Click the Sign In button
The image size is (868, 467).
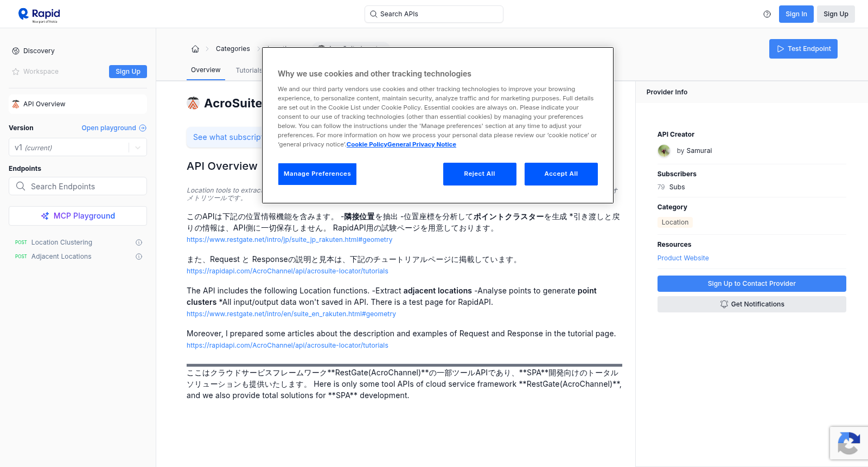click(x=796, y=14)
